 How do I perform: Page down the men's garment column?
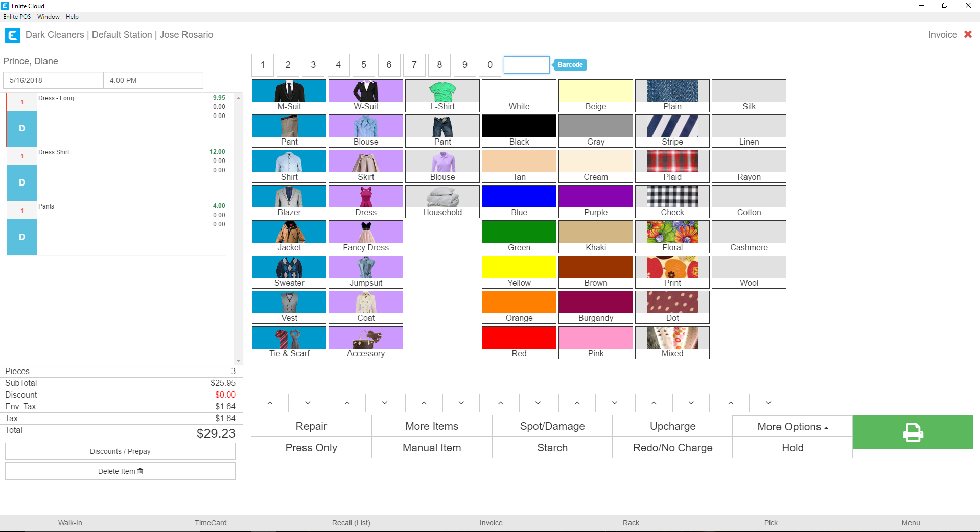click(x=308, y=403)
